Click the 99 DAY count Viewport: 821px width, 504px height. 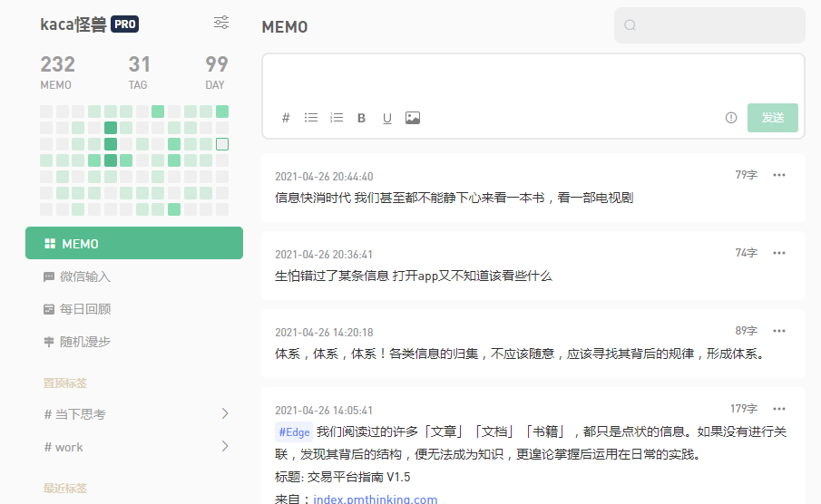[x=216, y=72]
